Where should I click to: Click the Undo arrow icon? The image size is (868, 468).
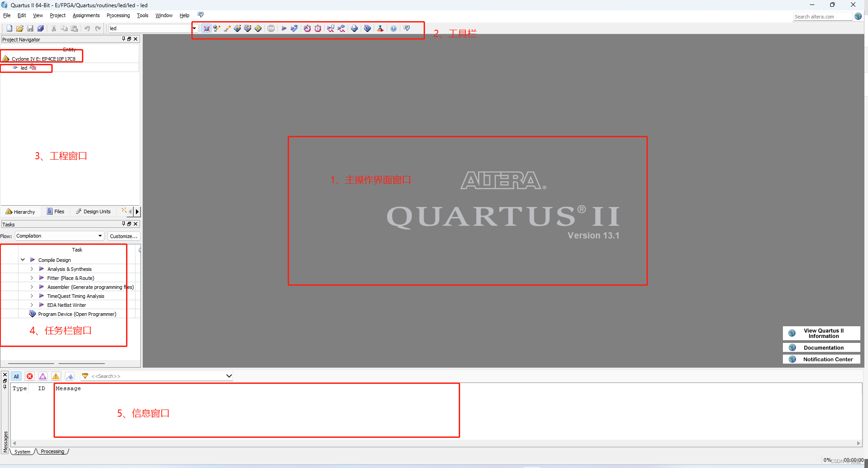click(87, 28)
